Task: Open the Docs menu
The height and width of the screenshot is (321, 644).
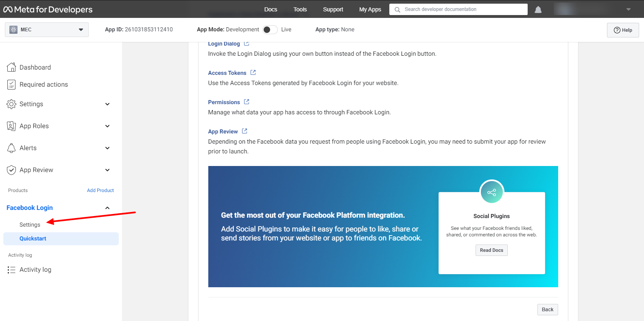Action: [271, 9]
